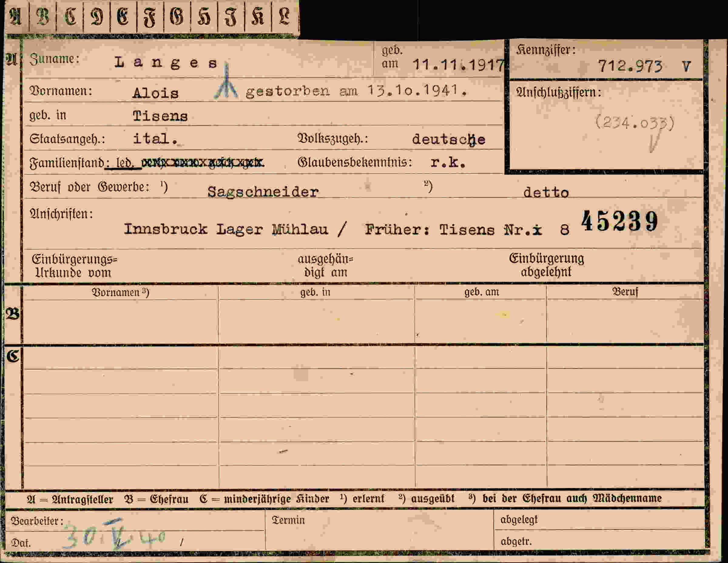Select the index tab letter E

[x=123, y=17]
